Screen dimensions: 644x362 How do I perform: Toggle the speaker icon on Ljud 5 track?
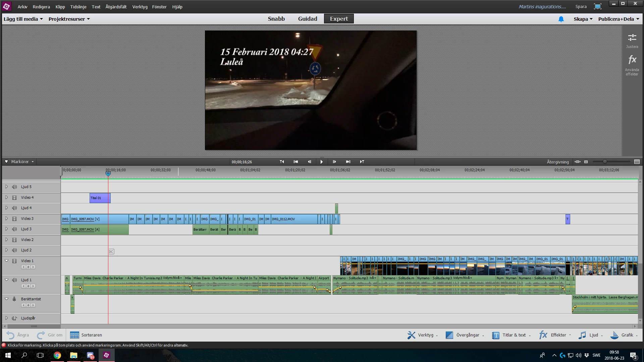click(x=14, y=187)
